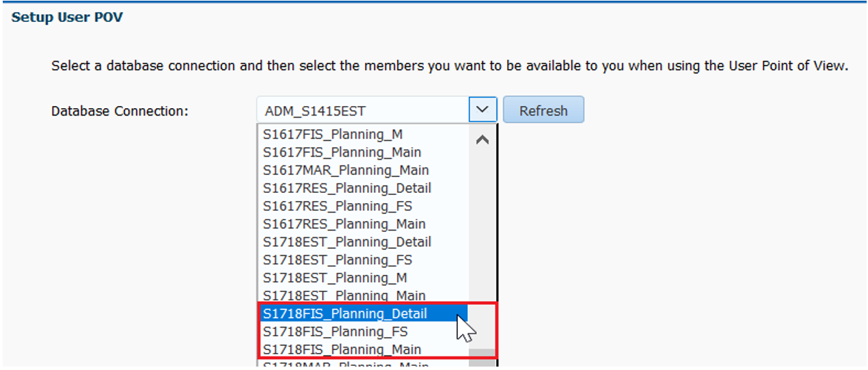Image resolution: width=868 pixels, height=370 pixels.
Task: Click the Database Connection label
Action: point(120,111)
